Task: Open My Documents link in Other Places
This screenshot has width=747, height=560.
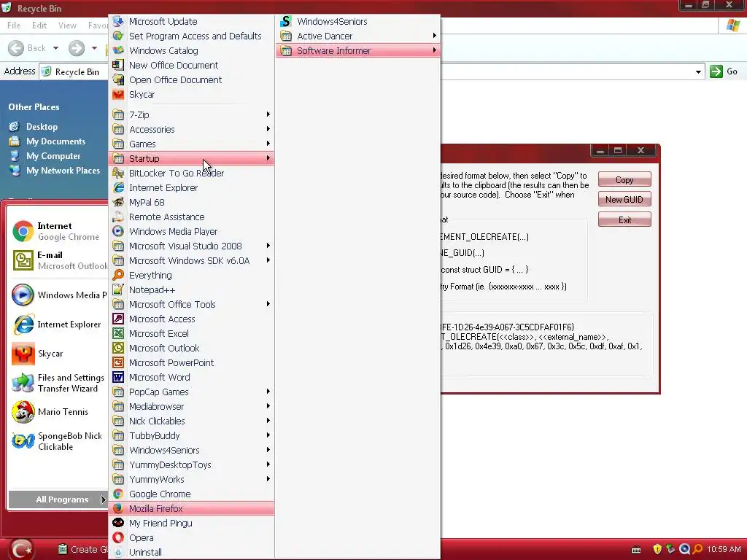Action: [x=55, y=141]
